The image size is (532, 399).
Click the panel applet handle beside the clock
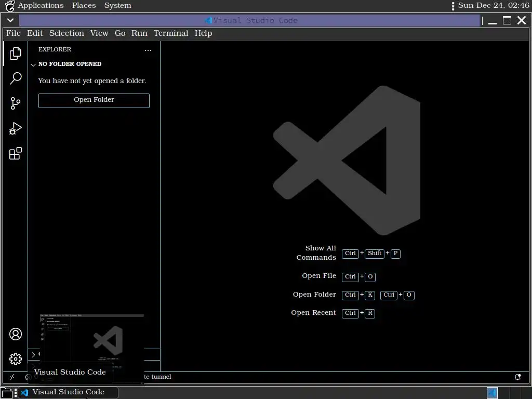tap(453, 6)
